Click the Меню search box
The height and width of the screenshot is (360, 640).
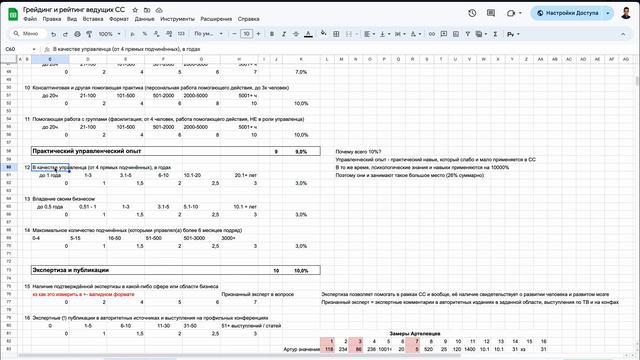[27, 34]
